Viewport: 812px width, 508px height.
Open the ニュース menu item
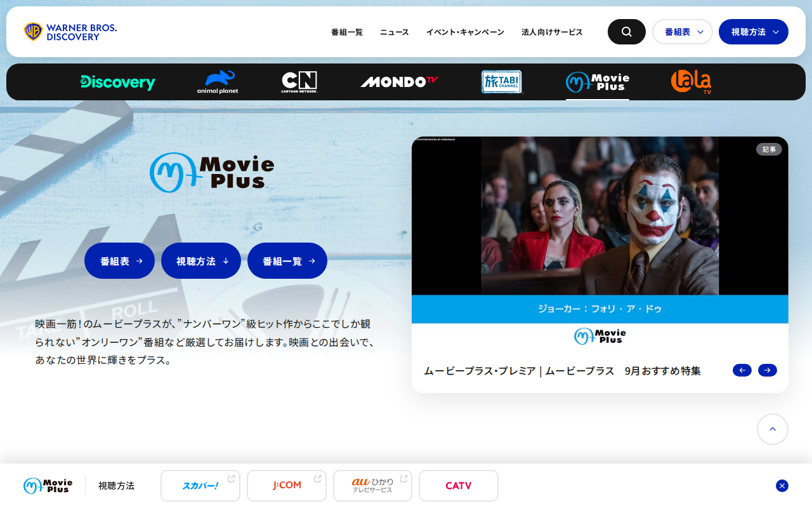395,32
